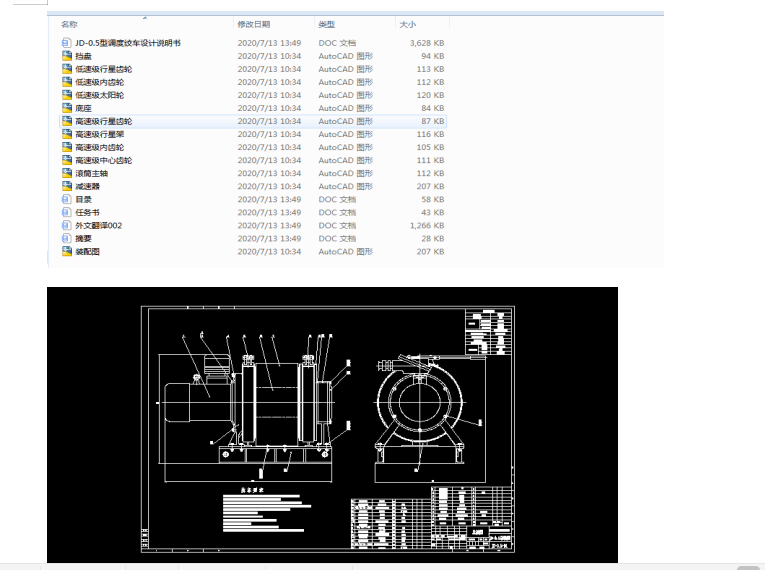Click the 低速级太阳轮 AutoCAD icon
This screenshot has width=765, height=570.
point(67,95)
